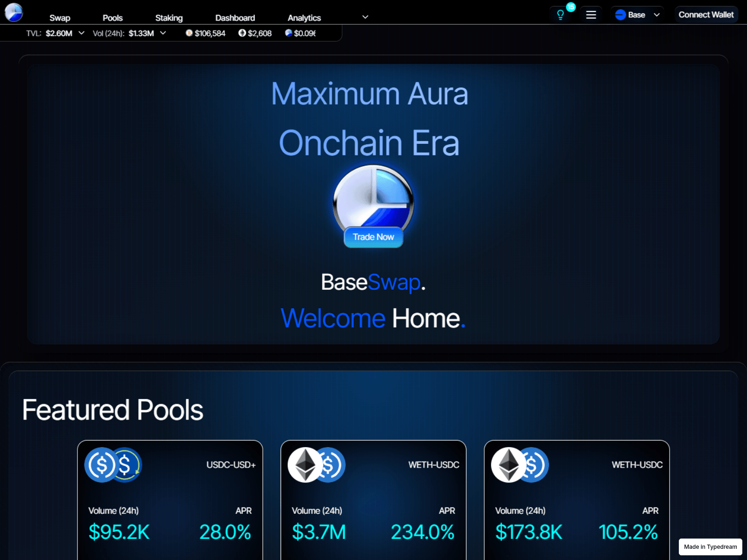The width and height of the screenshot is (747, 560).
Task: Click the Connect Wallet button
Action: [706, 15]
